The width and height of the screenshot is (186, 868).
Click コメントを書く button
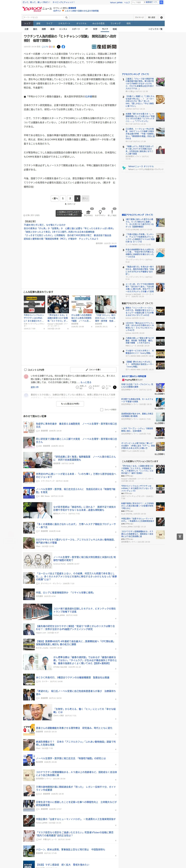click(93, 370)
